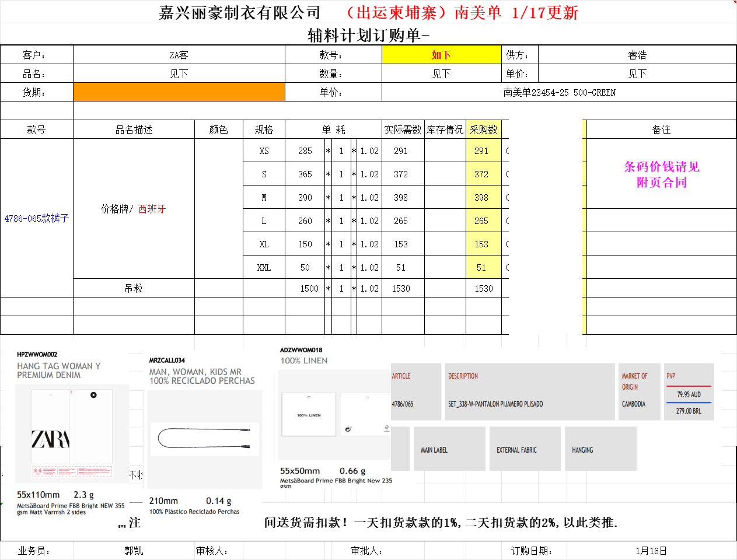Viewport: 737px width, 560px height.
Task: Click the ZARA hang tag image
Action: pyautogui.click(x=71, y=433)
